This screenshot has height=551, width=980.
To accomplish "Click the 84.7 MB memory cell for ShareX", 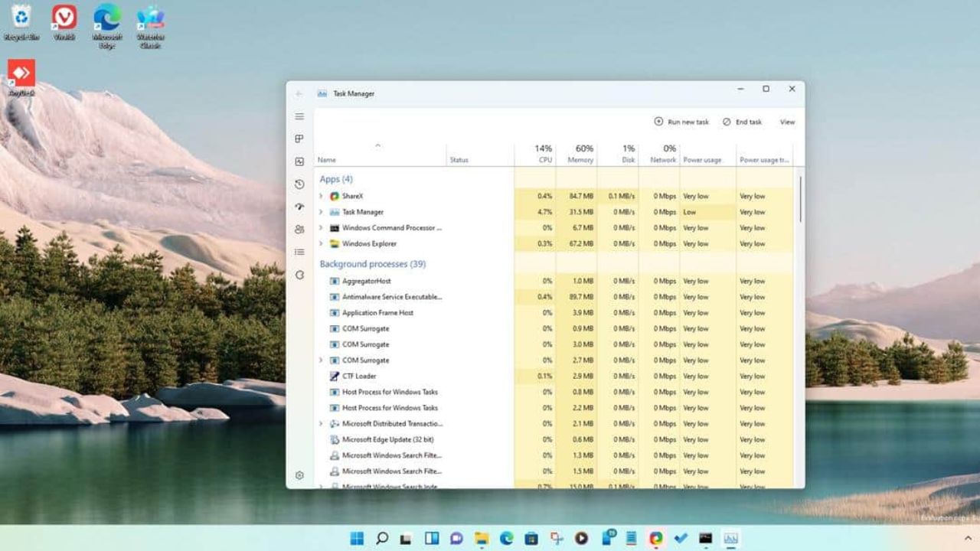I will point(577,196).
